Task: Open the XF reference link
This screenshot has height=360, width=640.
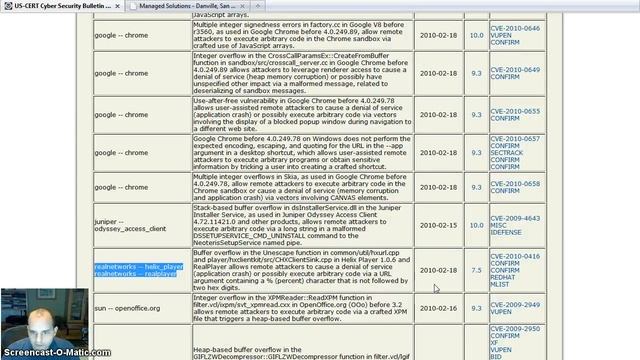Action: (494, 343)
